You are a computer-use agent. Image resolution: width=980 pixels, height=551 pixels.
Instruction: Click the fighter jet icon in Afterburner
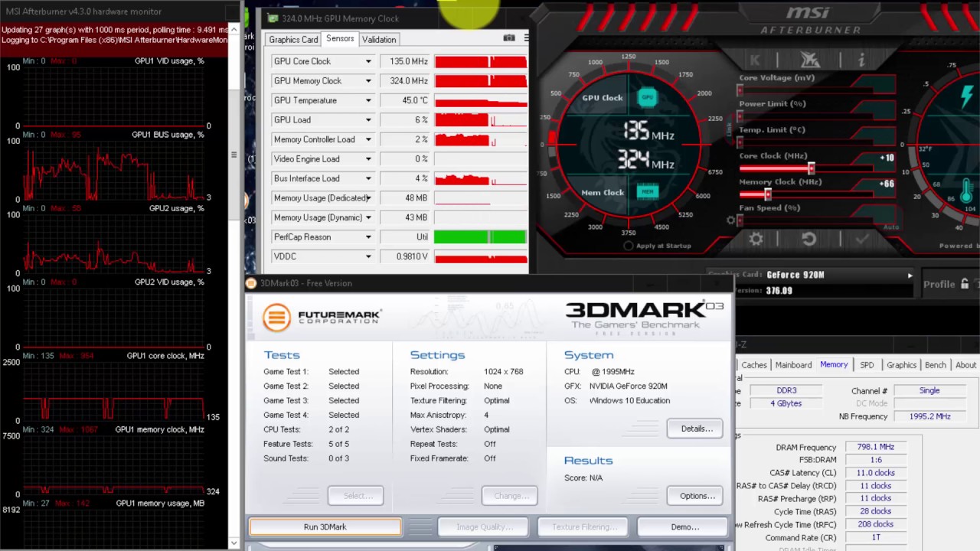(809, 60)
